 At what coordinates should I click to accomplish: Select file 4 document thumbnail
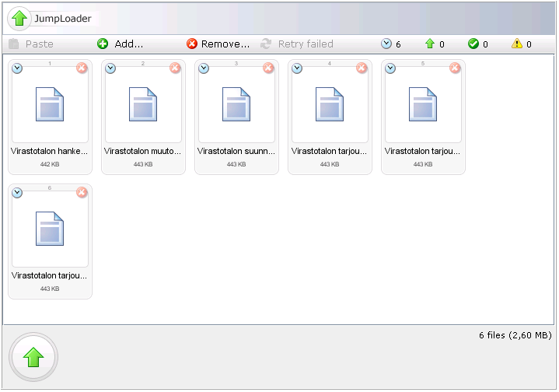pos(330,104)
